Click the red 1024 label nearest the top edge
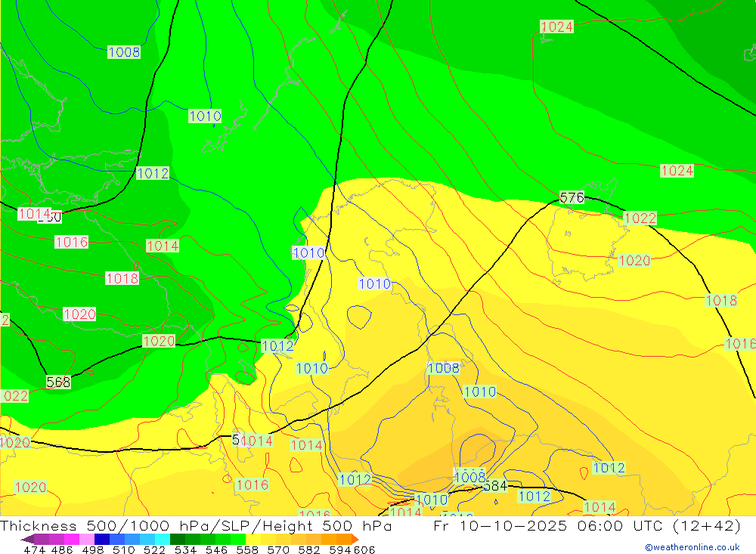 pyautogui.click(x=557, y=26)
